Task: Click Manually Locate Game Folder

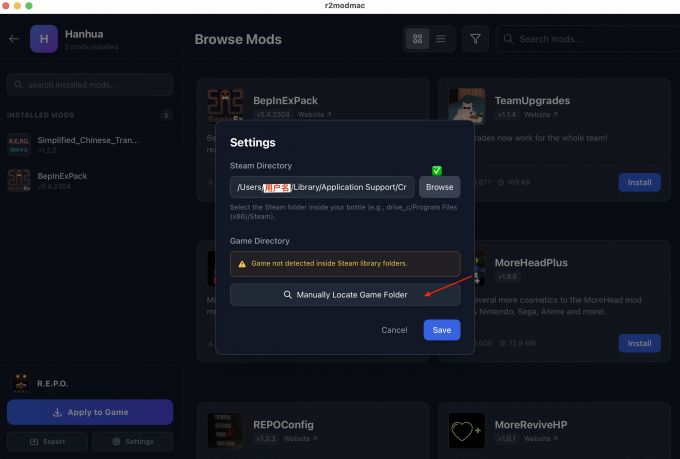Action: click(x=345, y=295)
